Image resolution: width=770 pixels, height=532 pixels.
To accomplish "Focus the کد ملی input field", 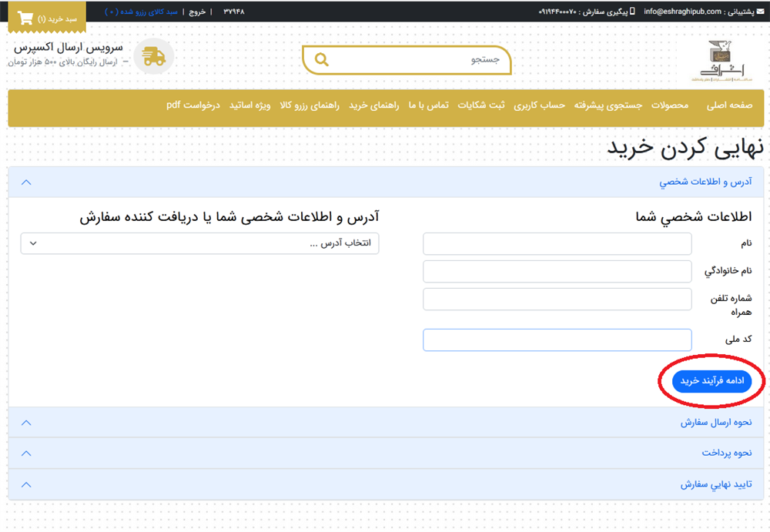I will (557, 340).
